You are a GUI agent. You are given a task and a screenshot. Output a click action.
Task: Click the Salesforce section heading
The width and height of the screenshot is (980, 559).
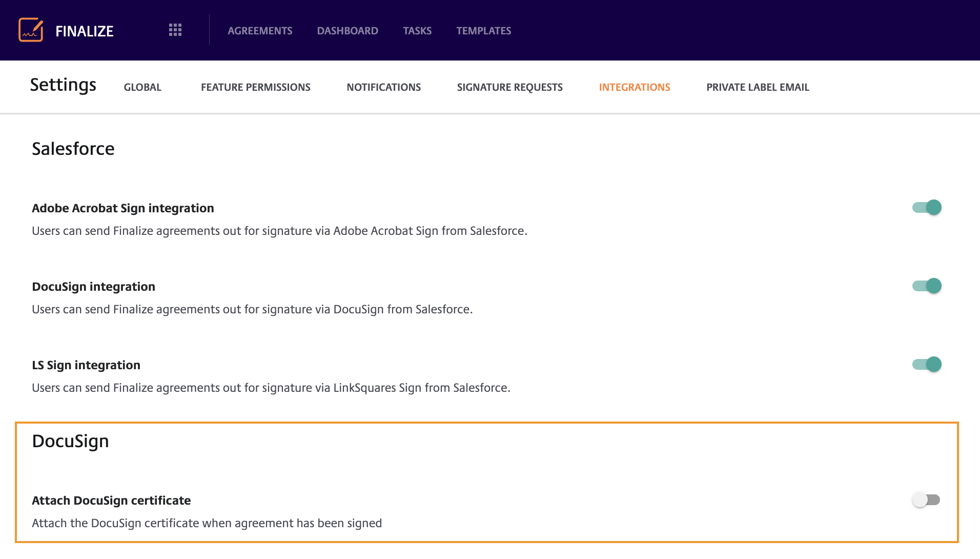click(73, 149)
